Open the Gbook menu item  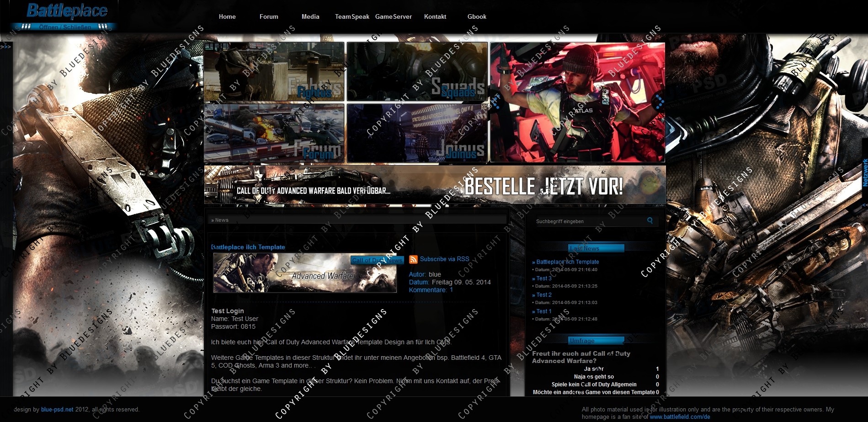click(x=477, y=16)
